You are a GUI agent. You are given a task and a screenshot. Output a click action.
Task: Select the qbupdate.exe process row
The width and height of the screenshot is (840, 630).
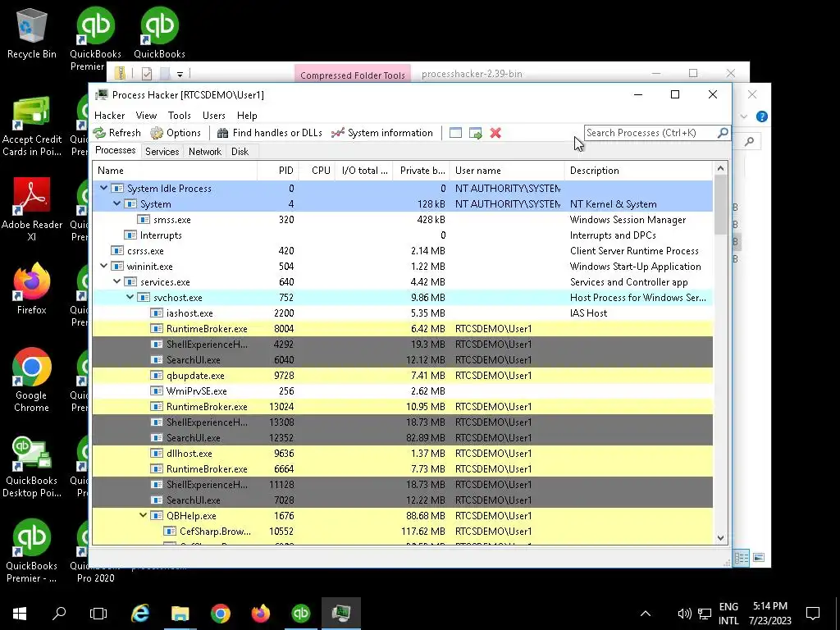click(x=403, y=375)
